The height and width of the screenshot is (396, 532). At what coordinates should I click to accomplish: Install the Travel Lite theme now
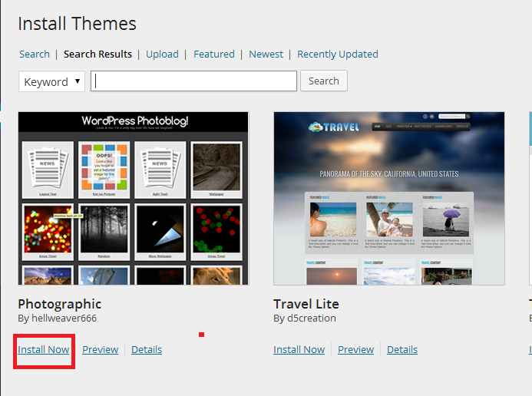[299, 349]
